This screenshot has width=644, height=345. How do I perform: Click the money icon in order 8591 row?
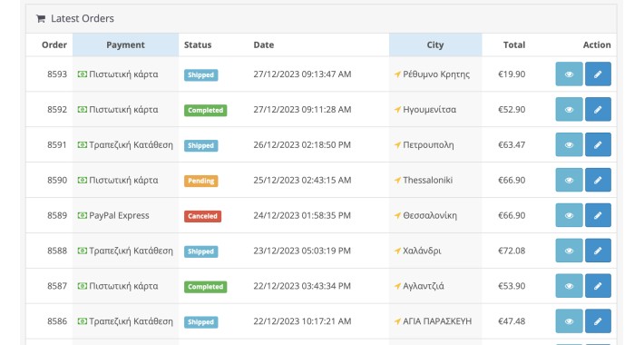click(x=83, y=144)
